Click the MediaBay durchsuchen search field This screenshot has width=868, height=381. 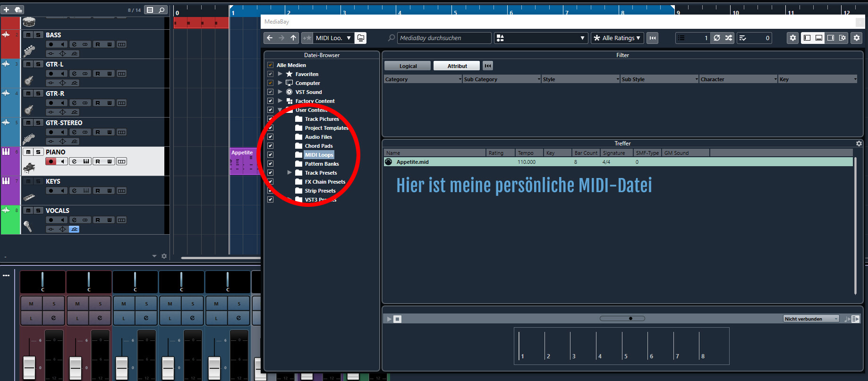[x=444, y=38]
